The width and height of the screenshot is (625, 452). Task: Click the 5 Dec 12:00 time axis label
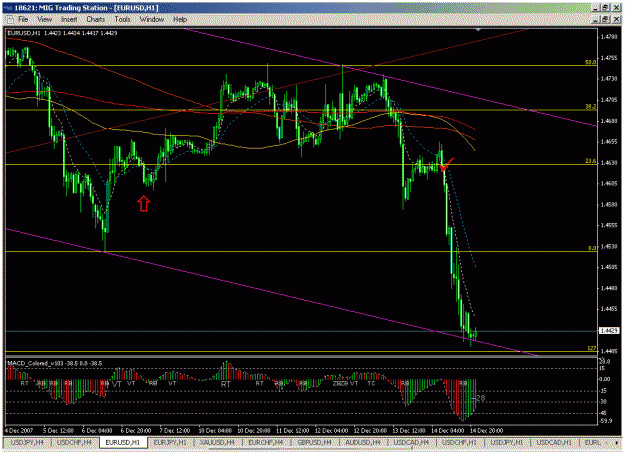(58, 430)
